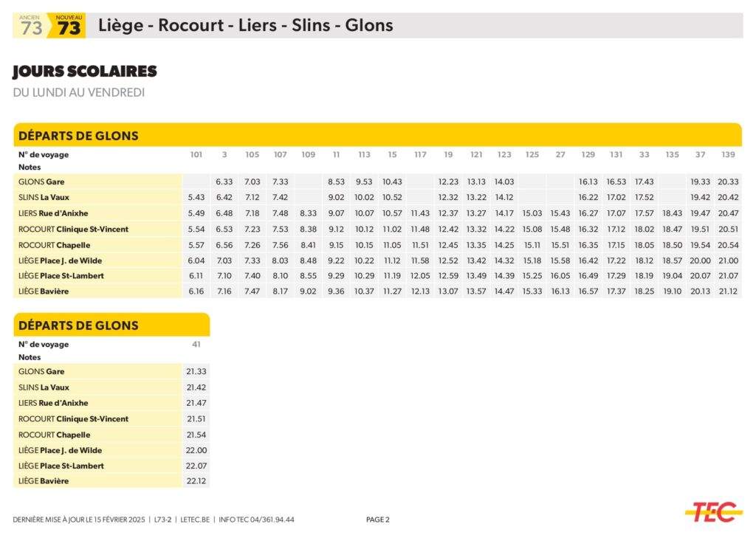Screen dimensions: 756x535
Task: Select the DU LUNDI AU VENDREDI subtitle
Action: point(78,93)
